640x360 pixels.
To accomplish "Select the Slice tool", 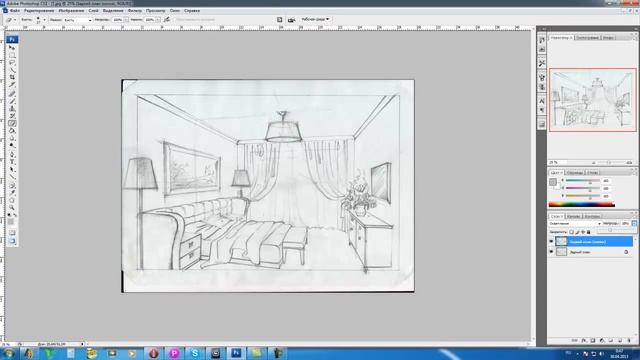I will pos(12,85).
